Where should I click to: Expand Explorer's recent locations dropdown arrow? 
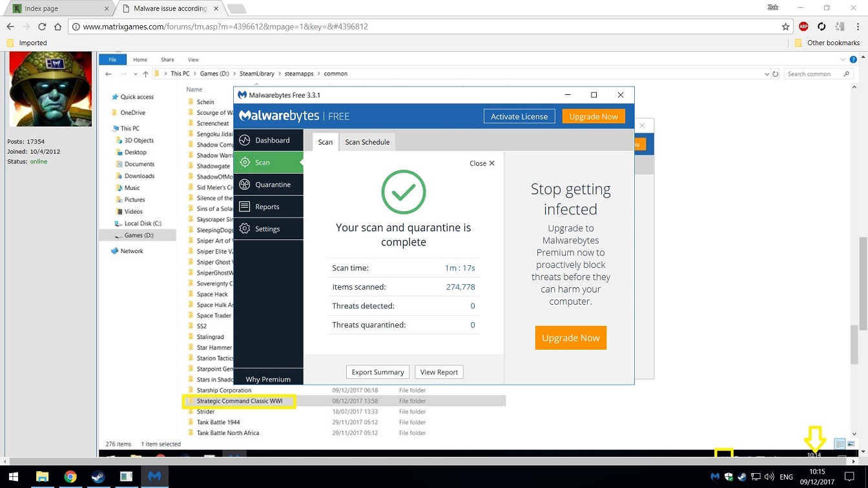coord(135,74)
